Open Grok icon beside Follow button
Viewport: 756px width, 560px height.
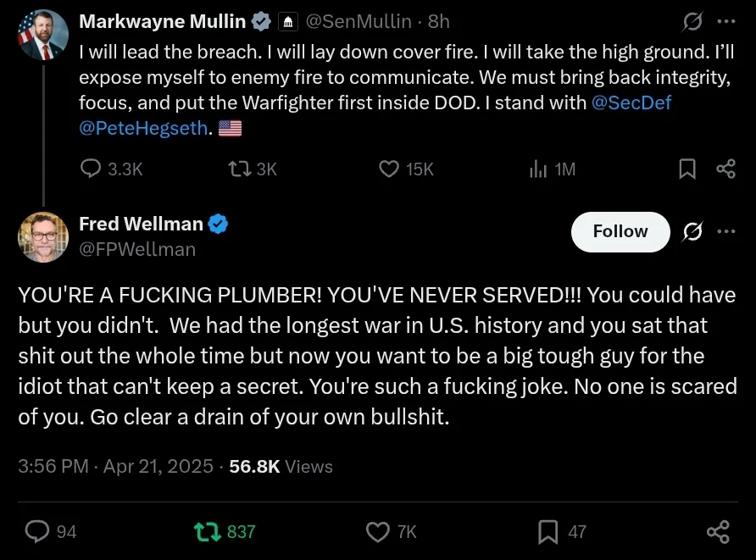[x=693, y=232]
